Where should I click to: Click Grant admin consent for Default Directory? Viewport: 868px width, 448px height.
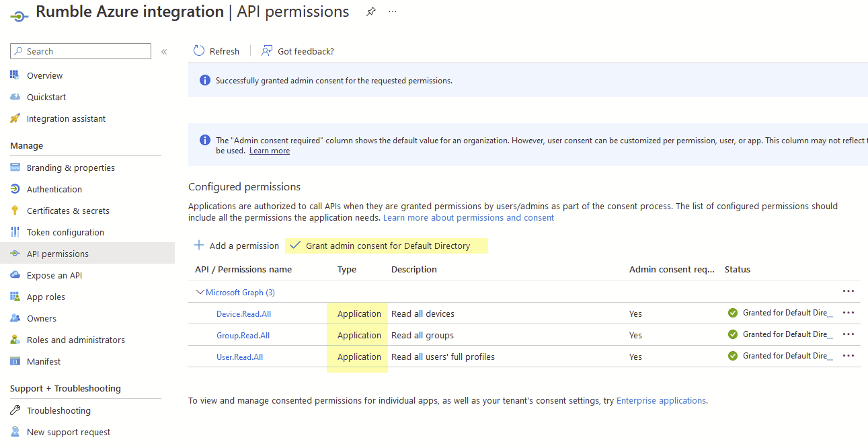coord(380,246)
